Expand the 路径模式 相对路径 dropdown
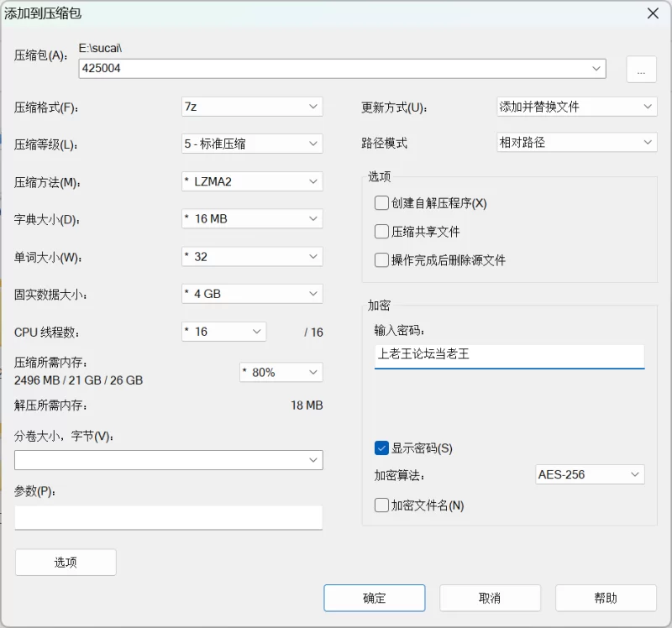The image size is (672, 628). coord(576,143)
